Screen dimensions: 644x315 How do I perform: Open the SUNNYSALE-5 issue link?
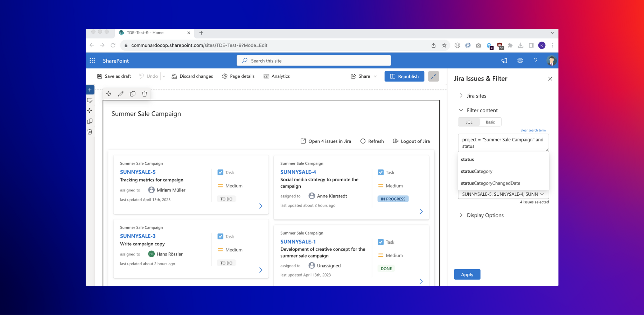point(138,172)
